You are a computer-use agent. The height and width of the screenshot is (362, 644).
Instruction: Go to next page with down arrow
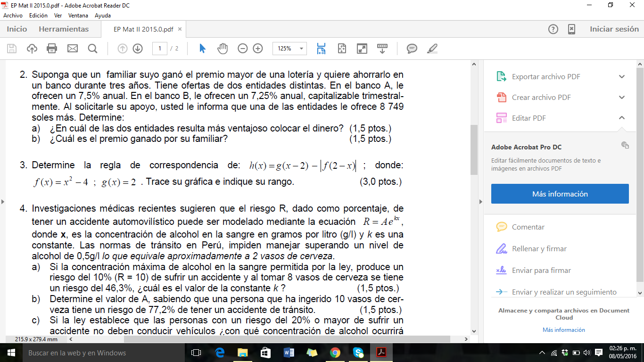[138, 49]
